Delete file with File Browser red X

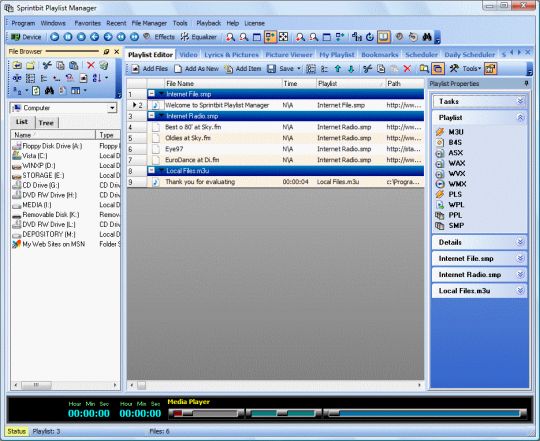91,65
